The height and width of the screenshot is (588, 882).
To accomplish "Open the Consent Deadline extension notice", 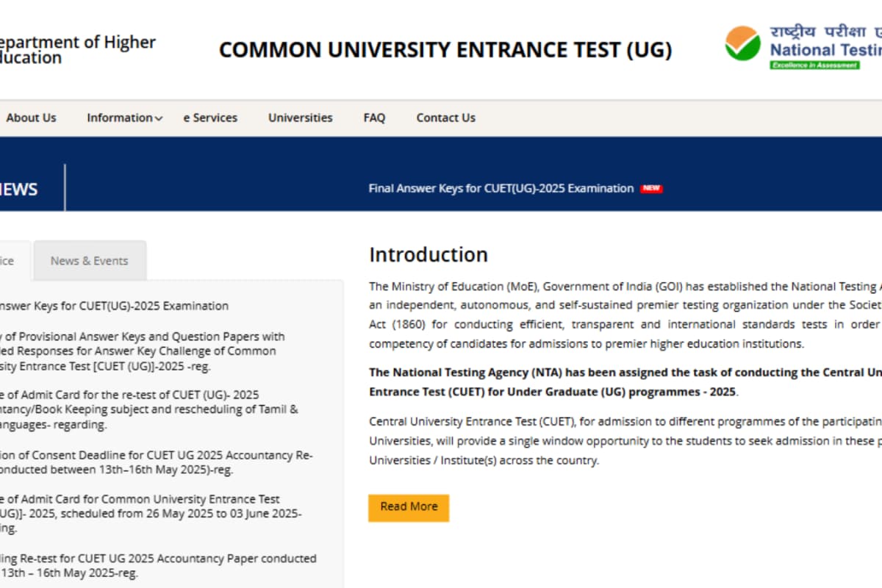I will click(x=157, y=462).
